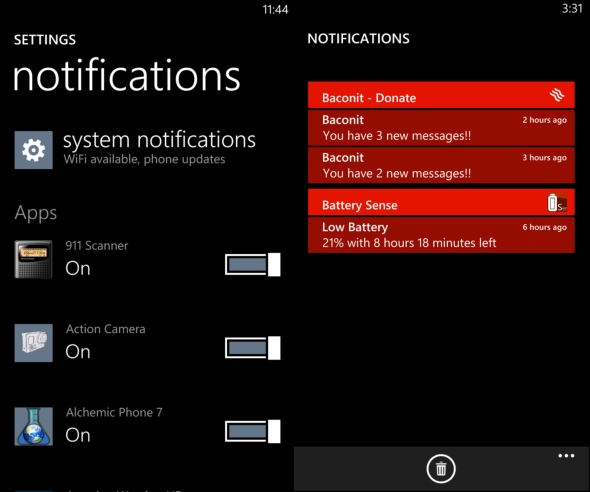Viewport: 590px width, 492px height.
Task: Open the Baconit - Donate group header
Action: pos(441,95)
